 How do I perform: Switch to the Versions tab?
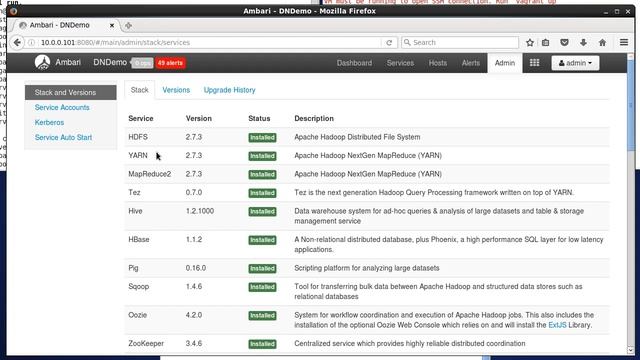click(x=176, y=90)
